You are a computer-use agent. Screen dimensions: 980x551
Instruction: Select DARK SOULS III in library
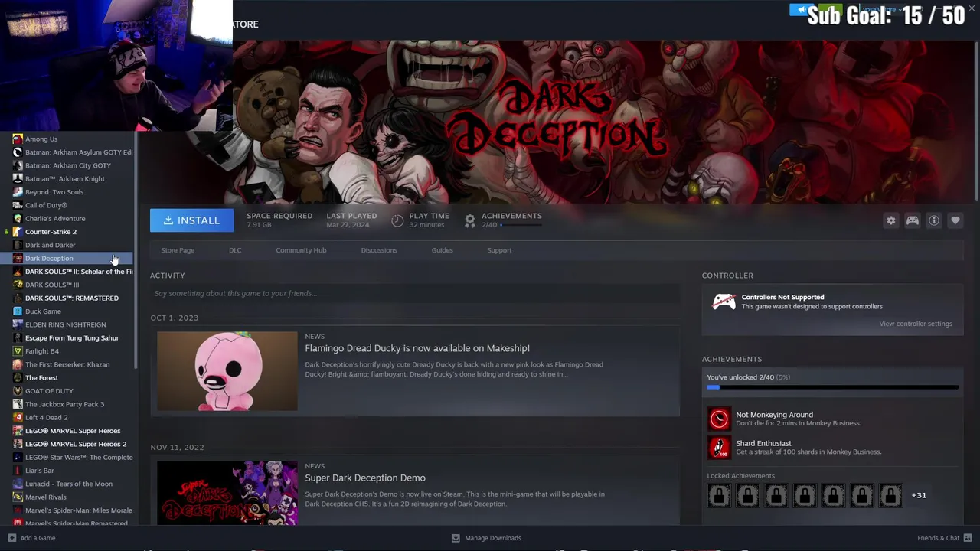click(x=52, y=285)
